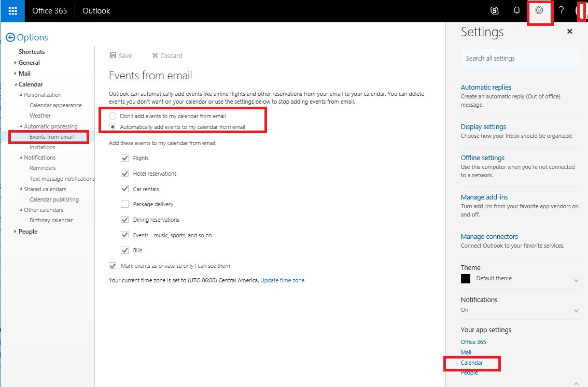Screen dimensions: 588x387
Task: Open Reminders options
Action: point(43,168)
